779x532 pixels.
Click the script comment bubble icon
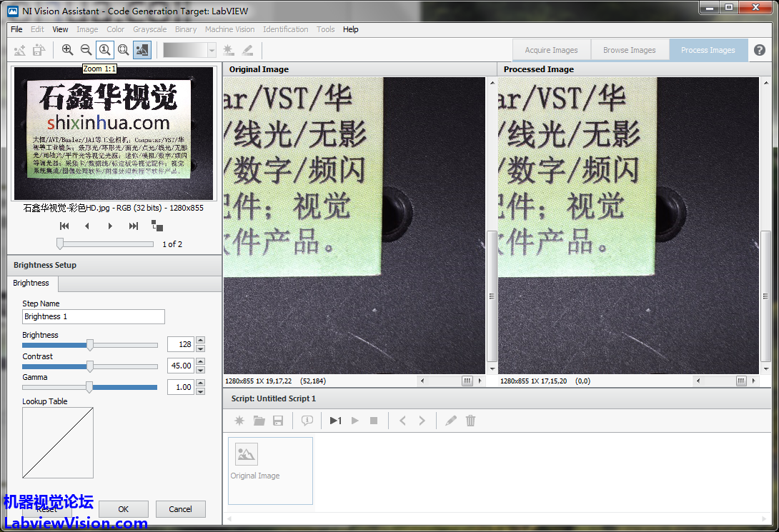click(307, 421)
